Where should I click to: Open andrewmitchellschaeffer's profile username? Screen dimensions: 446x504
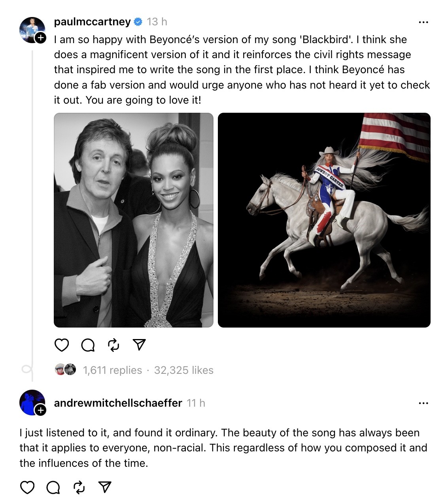(x=118, y=403)
